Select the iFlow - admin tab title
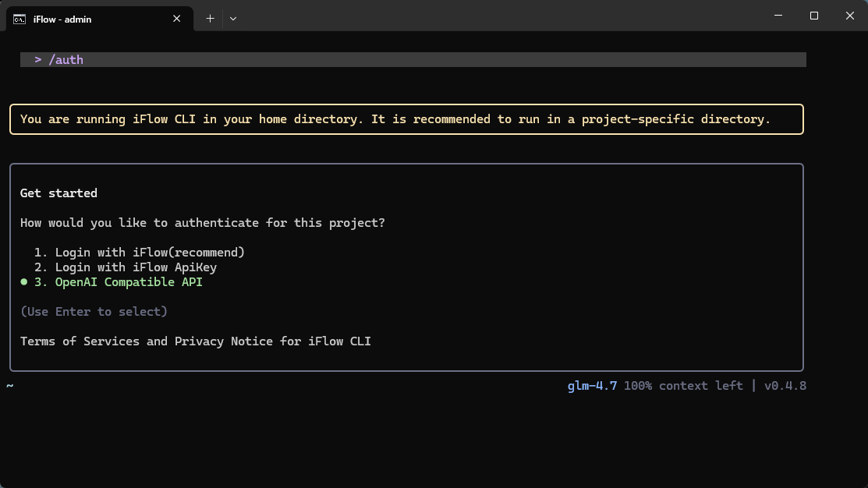 tap(62, 19)
